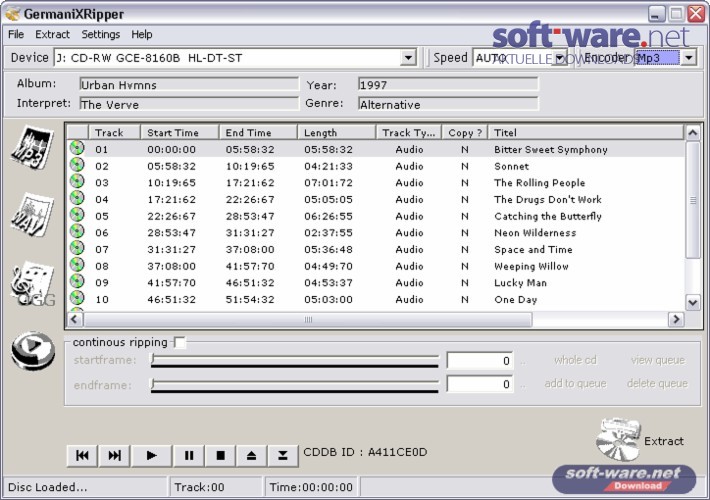Click disc icon for track 05

point(77,215)
